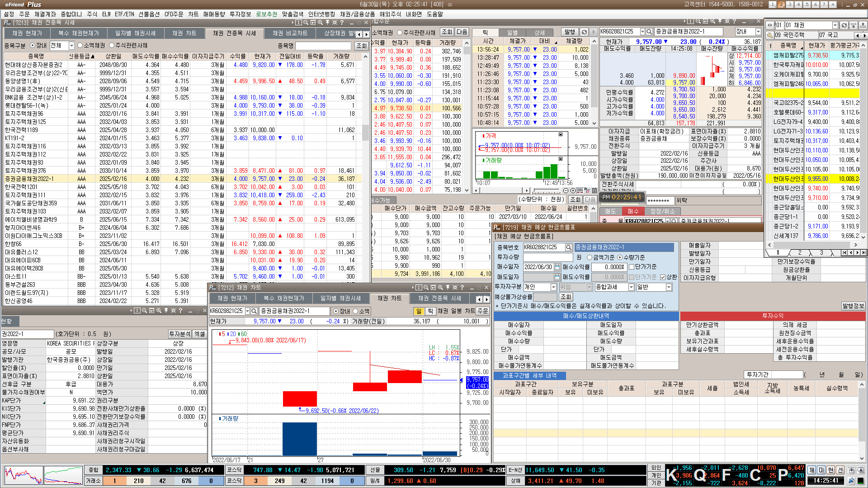Viewport: 868px width, 488px height.
Task: Select 주식관련사채 radio in bond list filter
Action: (112, 46)
